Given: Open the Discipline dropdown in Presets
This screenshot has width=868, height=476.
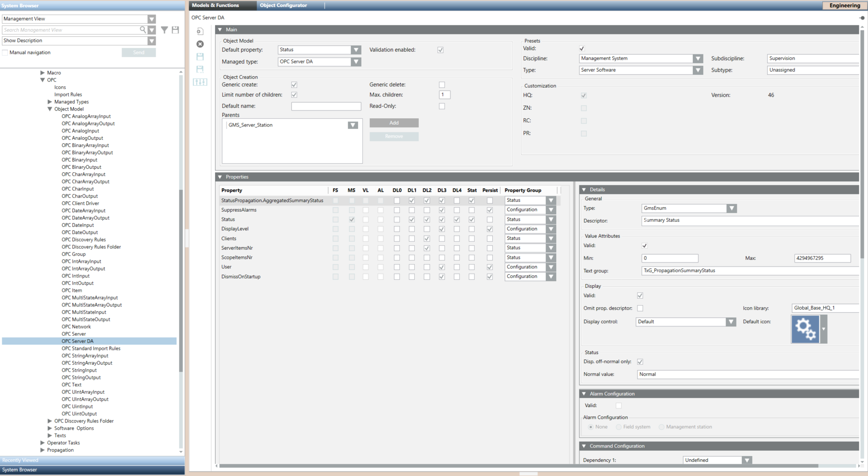Looking at the screenshot, I should click(x=697, y=58).
